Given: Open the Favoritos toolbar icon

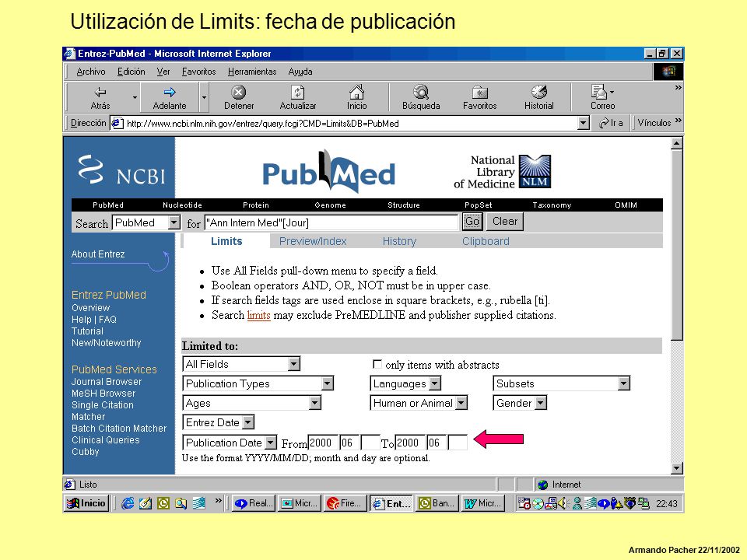Looking at the screenshot, I should [480, 92].
